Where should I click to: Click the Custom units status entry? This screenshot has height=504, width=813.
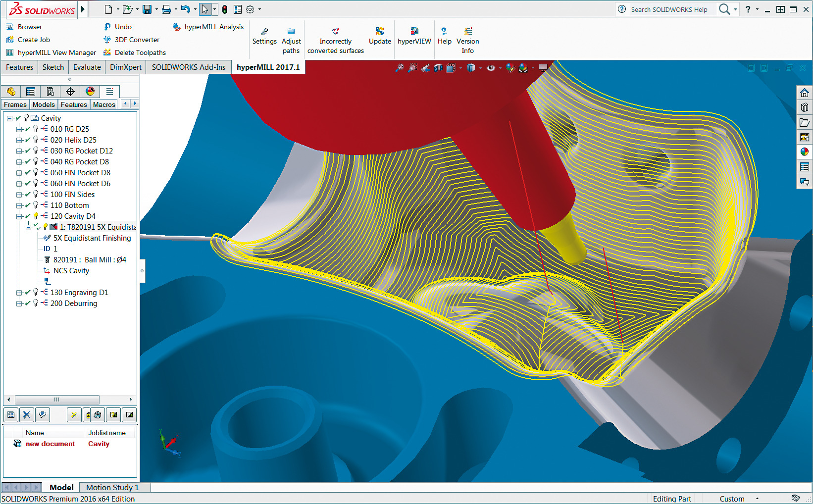tap(732, 499)
